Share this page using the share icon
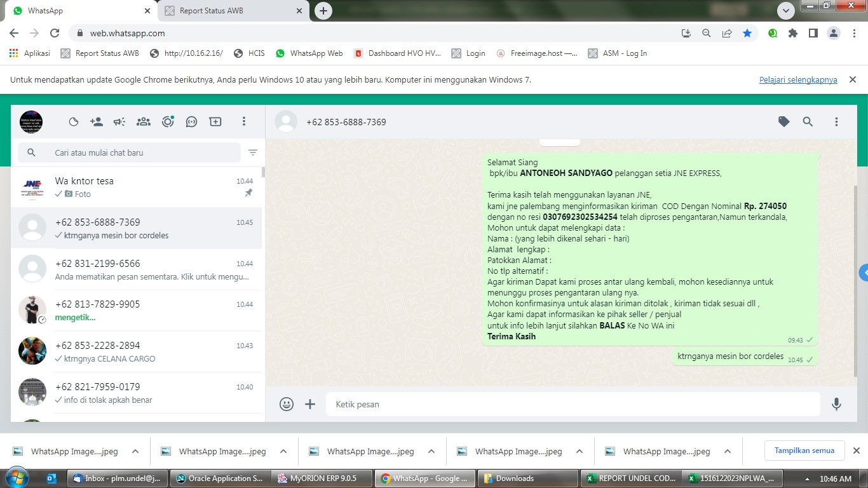 727,33
